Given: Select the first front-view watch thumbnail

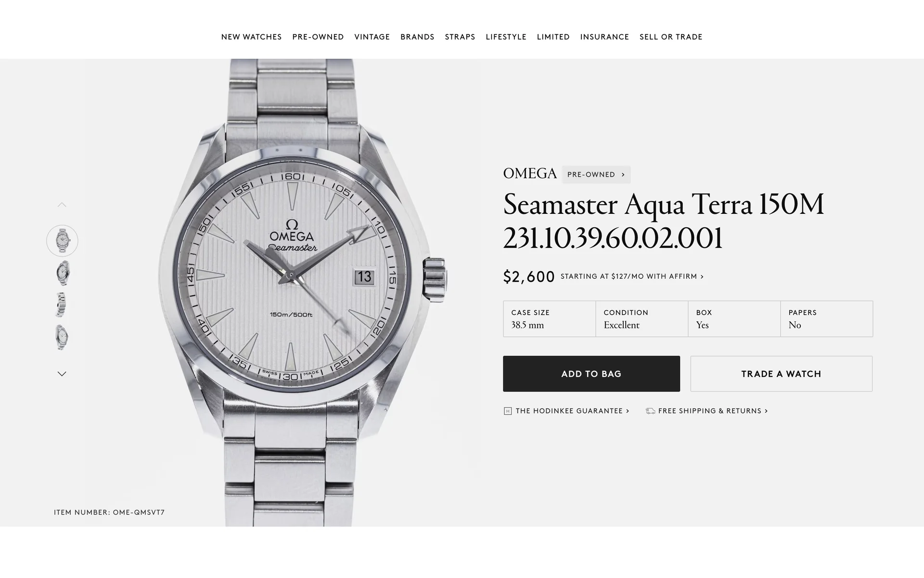Looking at the screenshot, I should pos(62,240).
